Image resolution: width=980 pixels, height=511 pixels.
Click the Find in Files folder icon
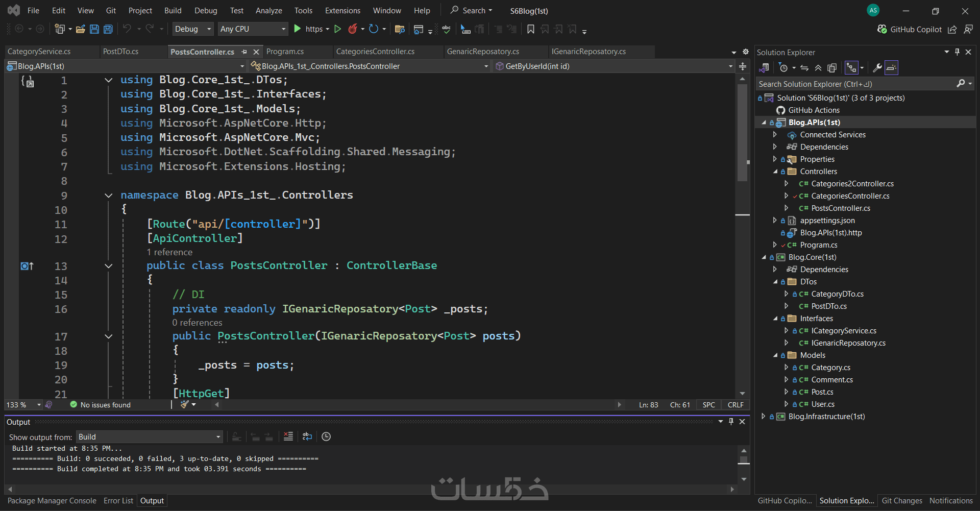point(400,29)
